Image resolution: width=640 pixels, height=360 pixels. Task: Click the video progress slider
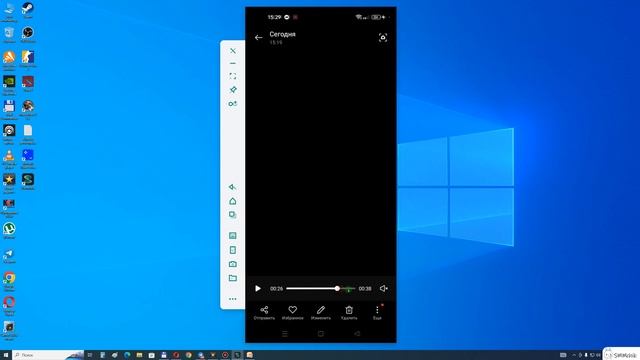(320, 289)
